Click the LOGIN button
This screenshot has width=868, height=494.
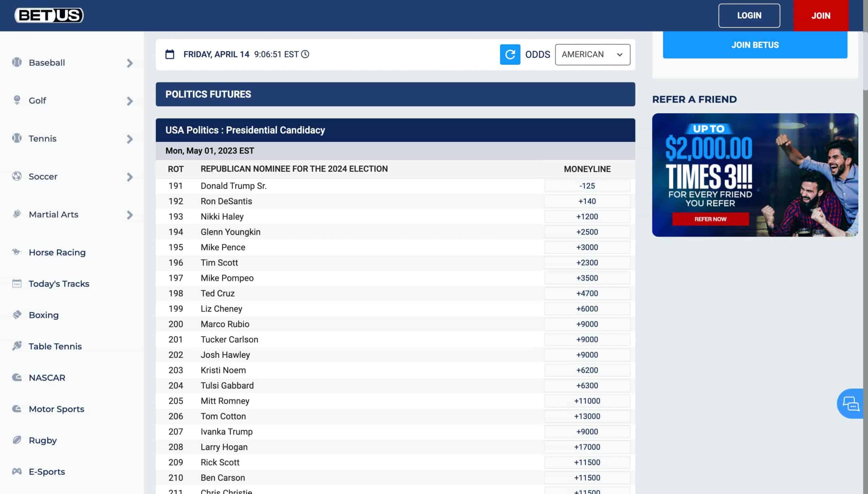tap(749, 16)
